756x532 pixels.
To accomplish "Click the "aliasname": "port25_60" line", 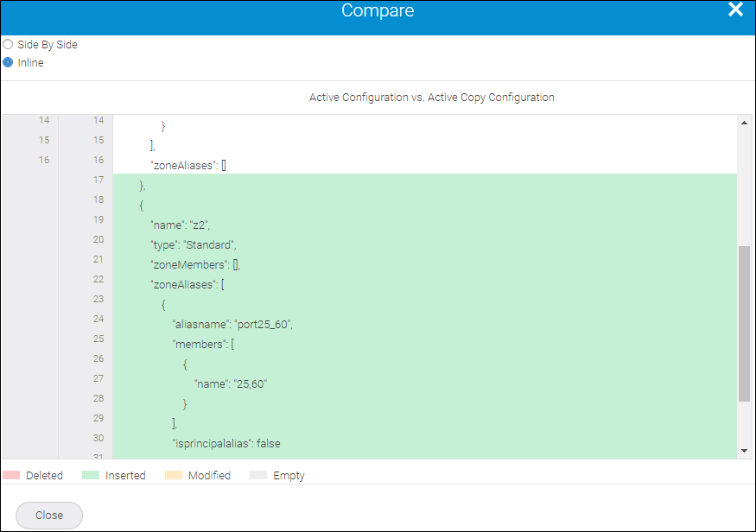I will tap(232, 325).
